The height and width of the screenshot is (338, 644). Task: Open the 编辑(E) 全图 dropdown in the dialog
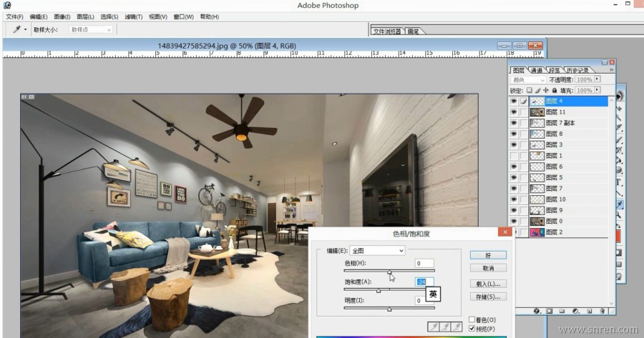point(377,251)
